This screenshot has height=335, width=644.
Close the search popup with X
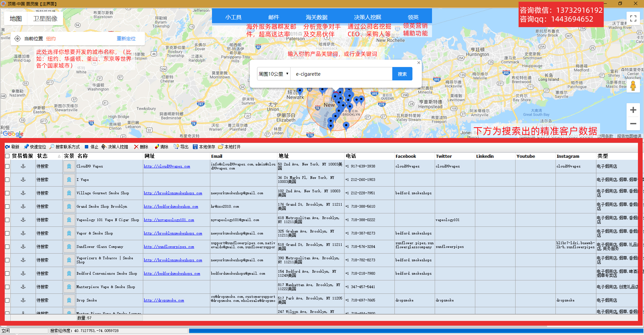(x=419, y=63)
